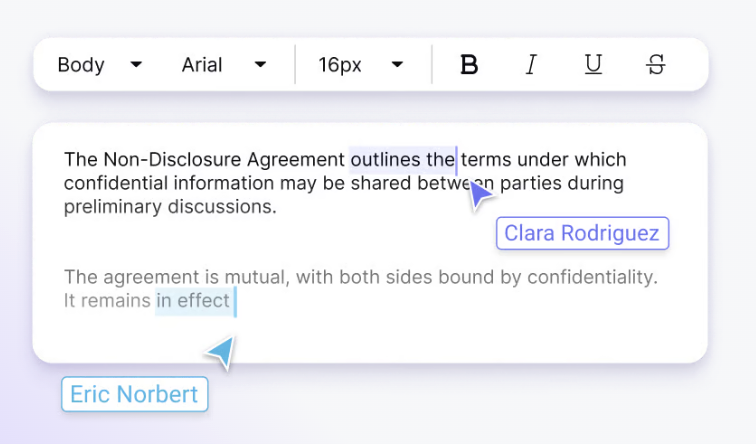The height and width of the screenshot is (444, 756).
Task: Select the Clara Rodriguez name tag
Action: tap(581, 234)
